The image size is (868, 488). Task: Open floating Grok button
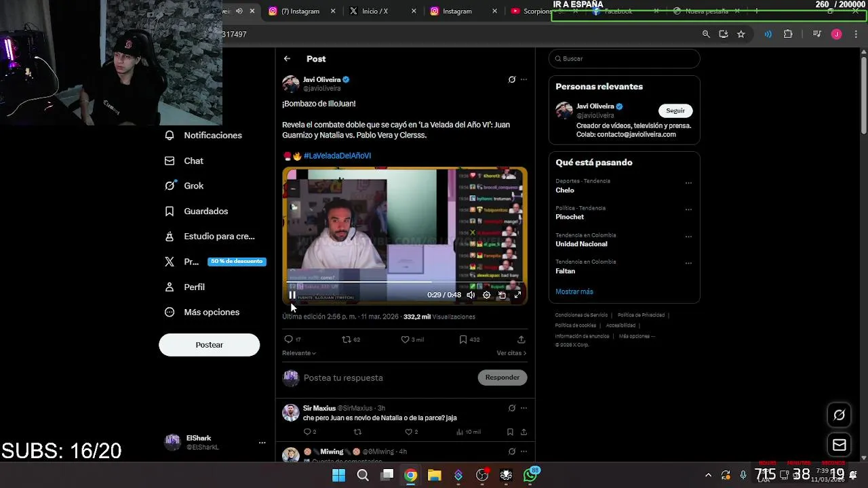[x=839, y=415]
